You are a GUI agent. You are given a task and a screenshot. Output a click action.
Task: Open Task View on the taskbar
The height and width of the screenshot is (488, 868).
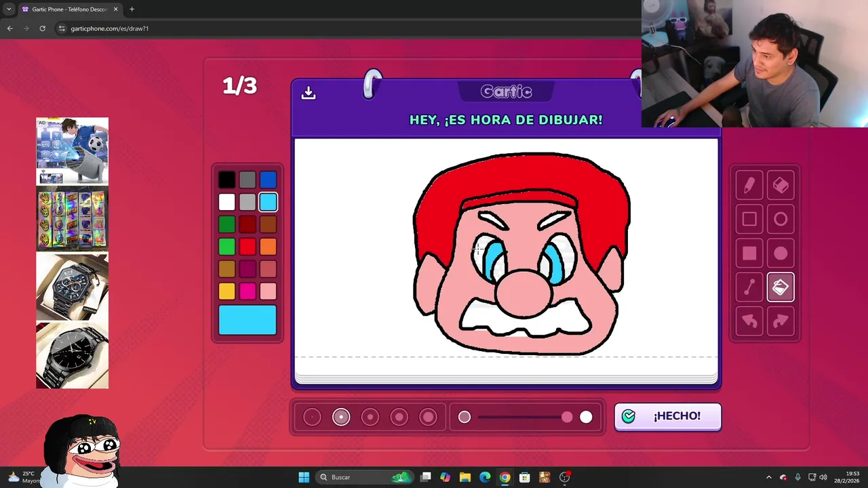pos(425,477)
